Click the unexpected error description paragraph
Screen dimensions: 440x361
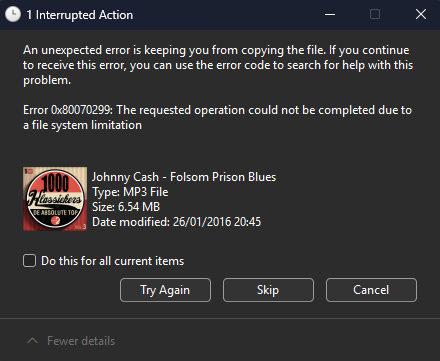218,65
